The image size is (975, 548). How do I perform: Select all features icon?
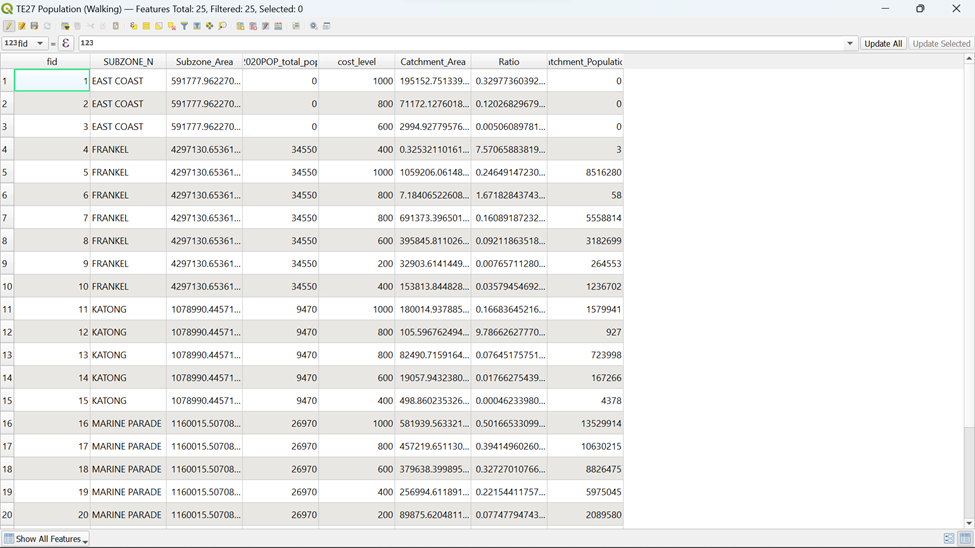pos(146,26)
